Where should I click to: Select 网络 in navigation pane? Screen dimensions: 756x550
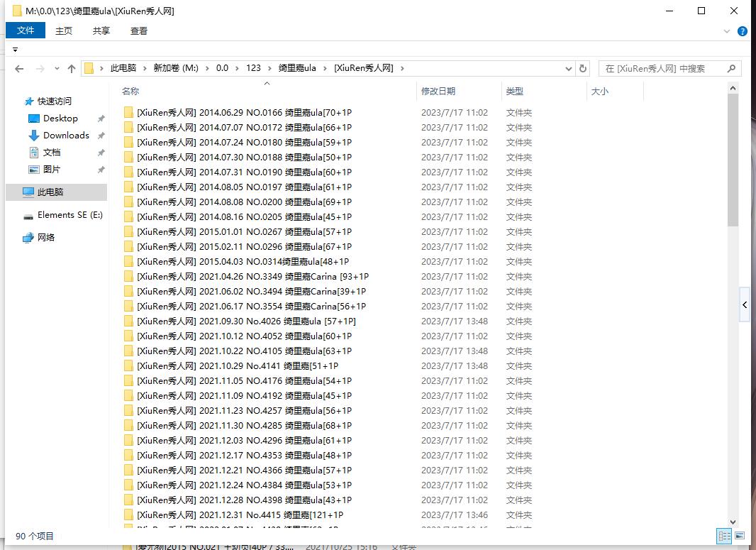(46, 237)
